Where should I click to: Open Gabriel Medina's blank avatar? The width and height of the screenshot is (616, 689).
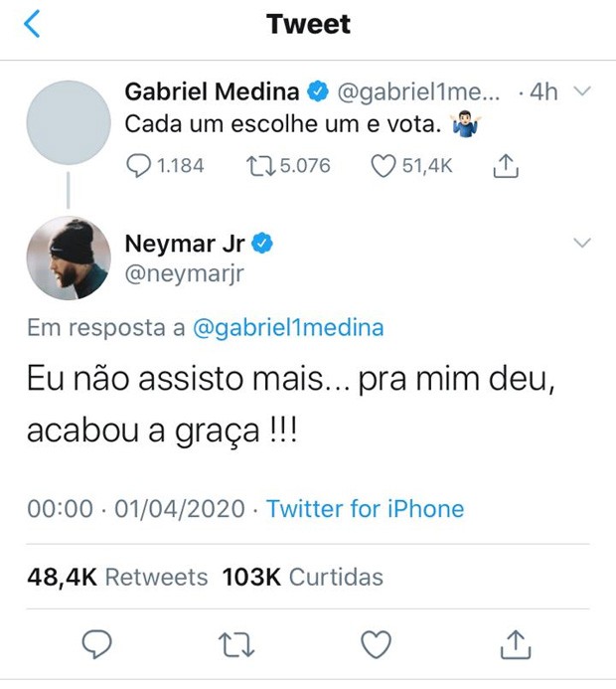coord(68,122)
